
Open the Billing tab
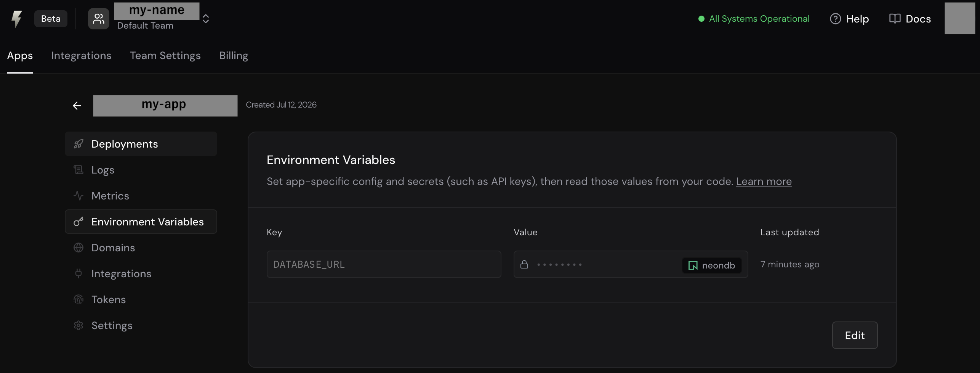234,56
